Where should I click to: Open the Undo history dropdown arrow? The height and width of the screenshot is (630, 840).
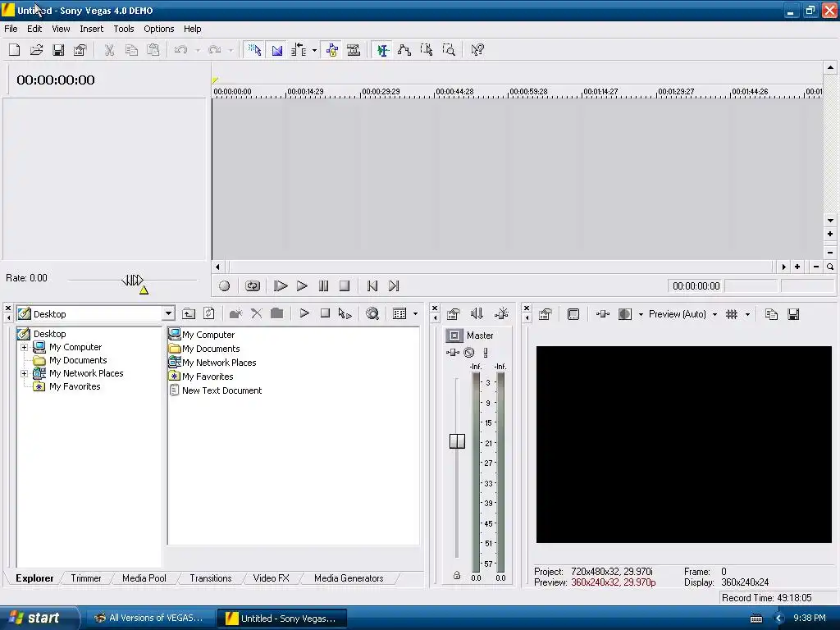(x=197, y=50)
